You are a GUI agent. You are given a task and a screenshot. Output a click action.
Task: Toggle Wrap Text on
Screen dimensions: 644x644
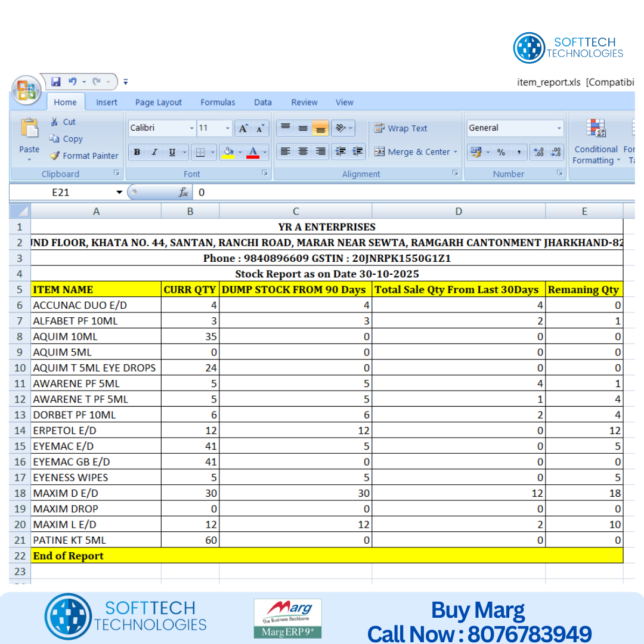[x=401, y=128]
